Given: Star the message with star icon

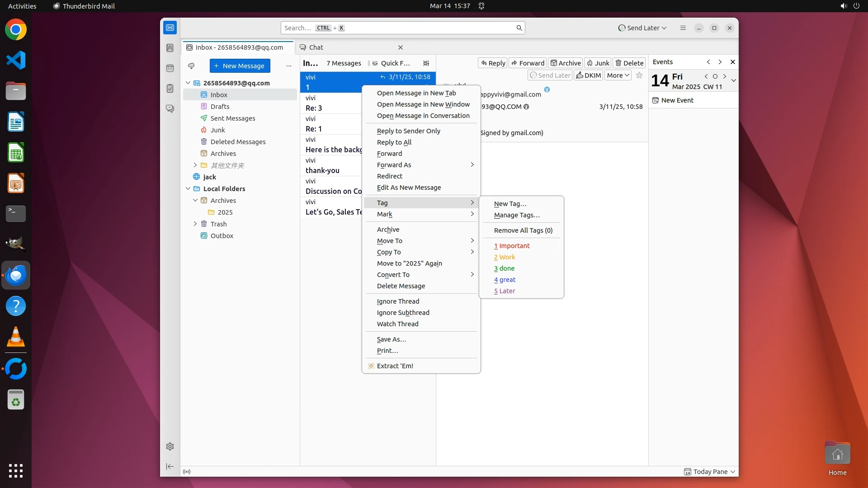Looking at the screenshot, I should (x=639, y=75).
